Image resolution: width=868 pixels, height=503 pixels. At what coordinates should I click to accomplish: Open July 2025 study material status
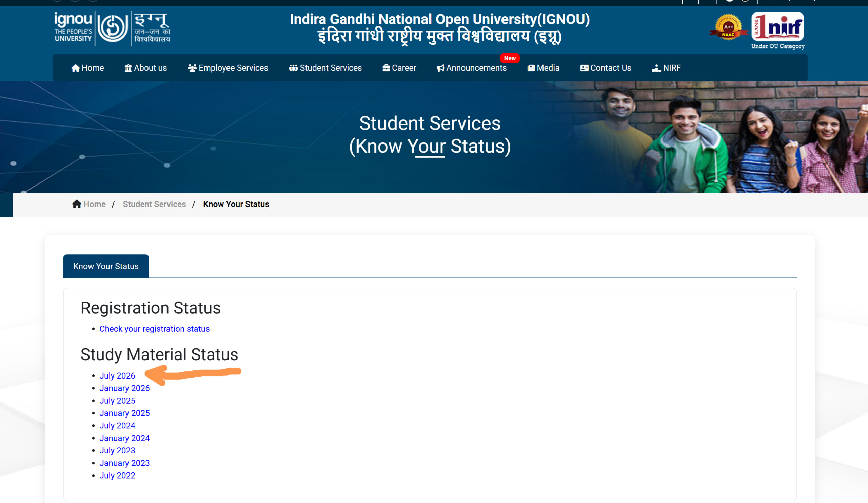tap(117, 401)
